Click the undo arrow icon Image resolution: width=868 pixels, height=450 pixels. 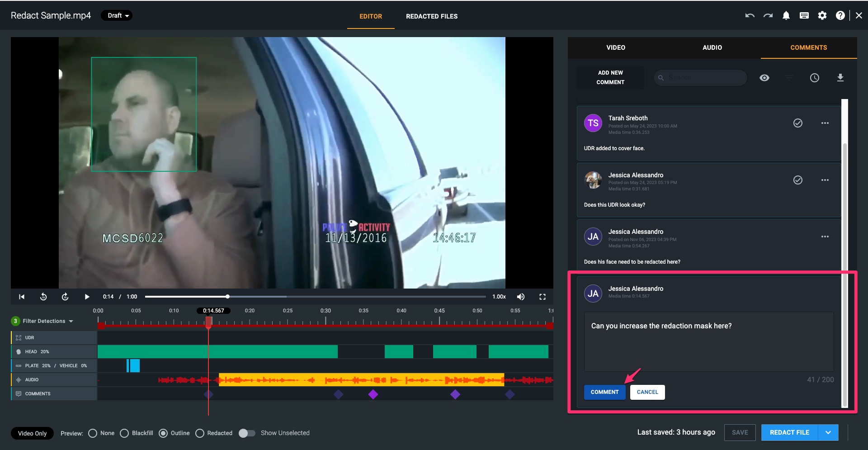750,16
